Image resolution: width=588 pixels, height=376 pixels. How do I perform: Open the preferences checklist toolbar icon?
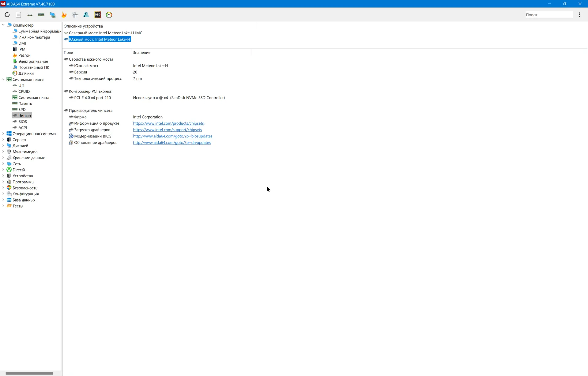(x=75, y=15)
